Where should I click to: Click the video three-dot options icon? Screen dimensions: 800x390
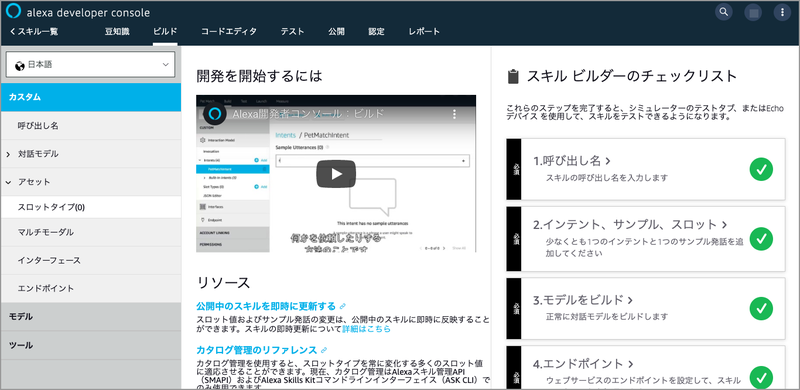pos(455,114)
